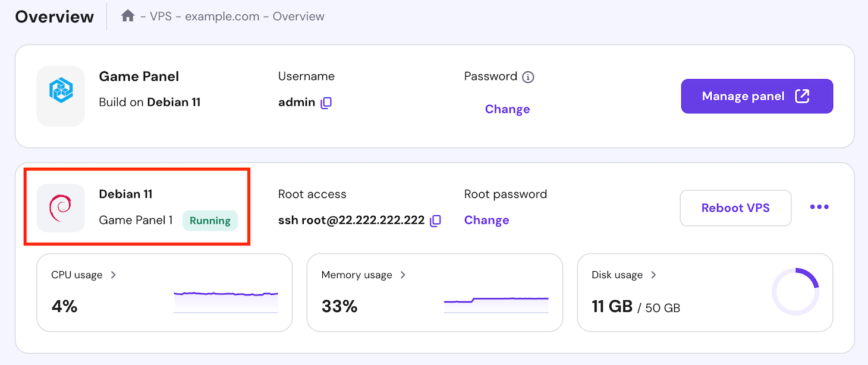Click the disk usage donut chart
This screenshot has height=365, width=868.
796,292
